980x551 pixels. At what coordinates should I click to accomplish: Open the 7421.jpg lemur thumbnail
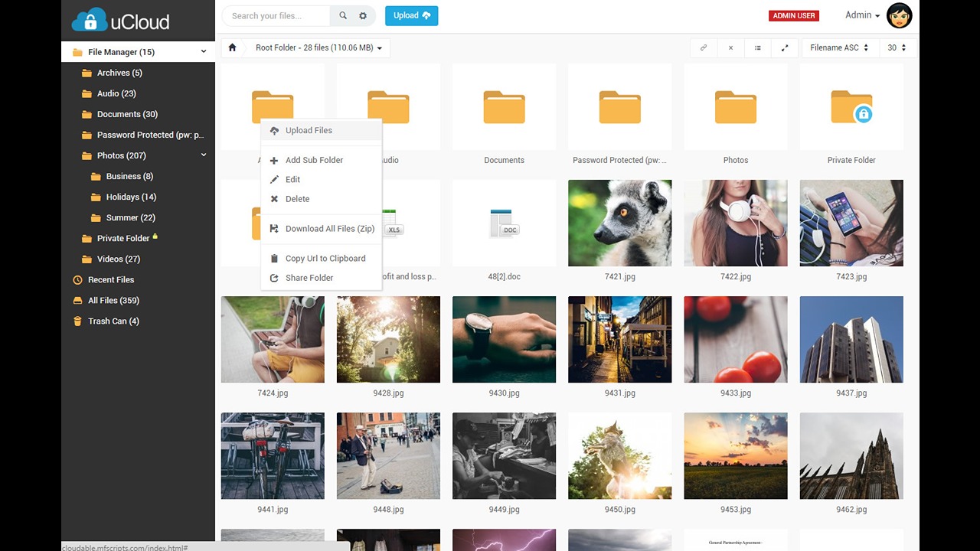619,223
